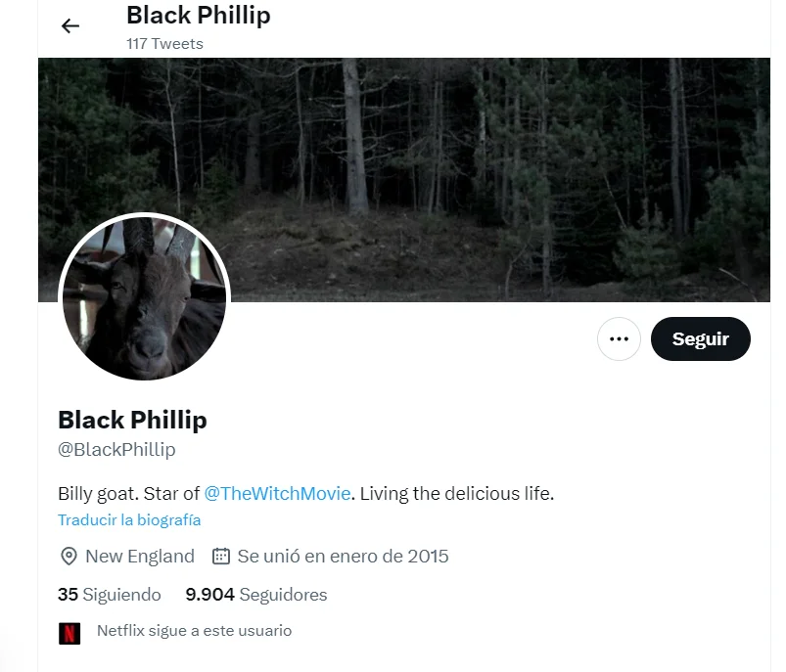
Task: Open the goat profile picture
Action: pyautogui.click(x=144, y=297)
